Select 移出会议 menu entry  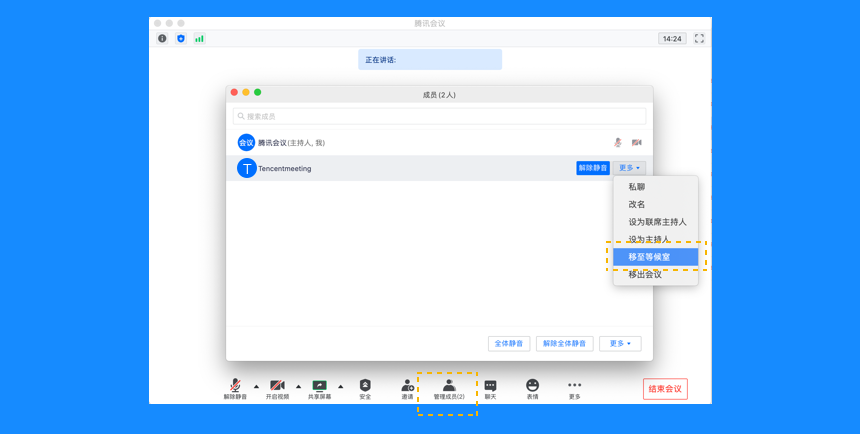click(655, 274)
